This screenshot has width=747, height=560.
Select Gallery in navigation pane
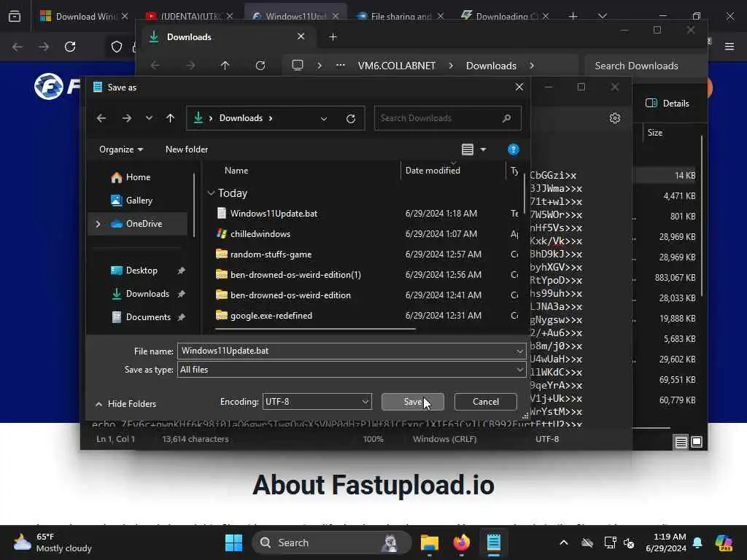pyautogui.click(x=139, y=201)
